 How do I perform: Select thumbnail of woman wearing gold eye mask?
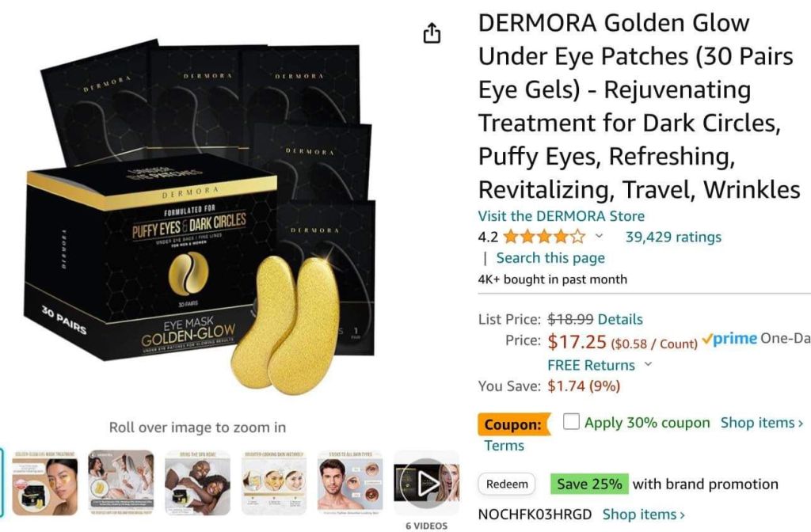44,483
